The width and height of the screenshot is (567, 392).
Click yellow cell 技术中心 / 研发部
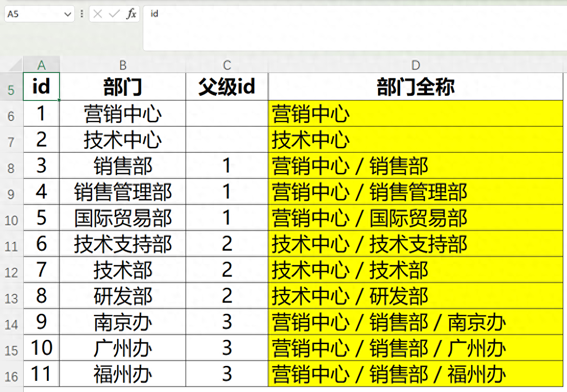pyautogui.click(x=415, y=295)
